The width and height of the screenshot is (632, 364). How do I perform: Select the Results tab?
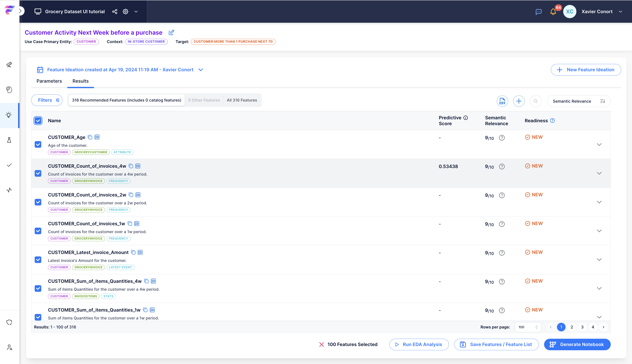[81, 81]
